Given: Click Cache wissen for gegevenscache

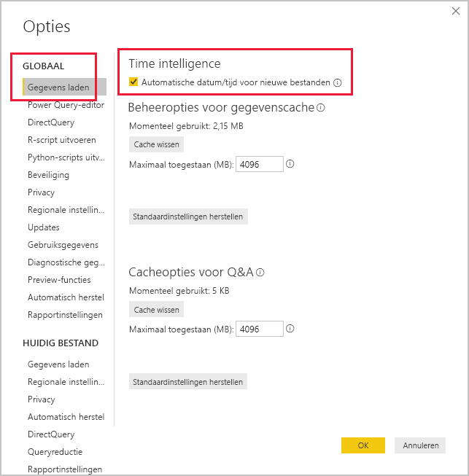Looking at the screenshot, I should (156, 144).
